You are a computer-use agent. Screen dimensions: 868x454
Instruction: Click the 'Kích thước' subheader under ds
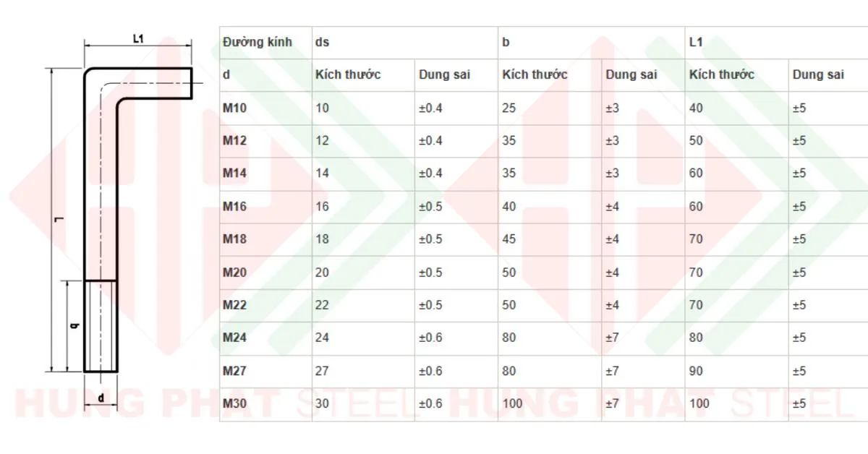coord(348,74)
